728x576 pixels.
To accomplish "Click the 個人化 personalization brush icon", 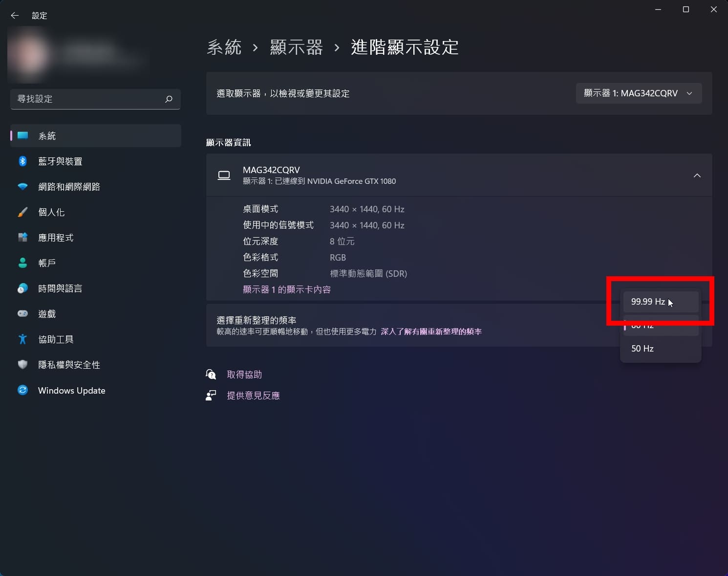I will [x=22, y=212].
